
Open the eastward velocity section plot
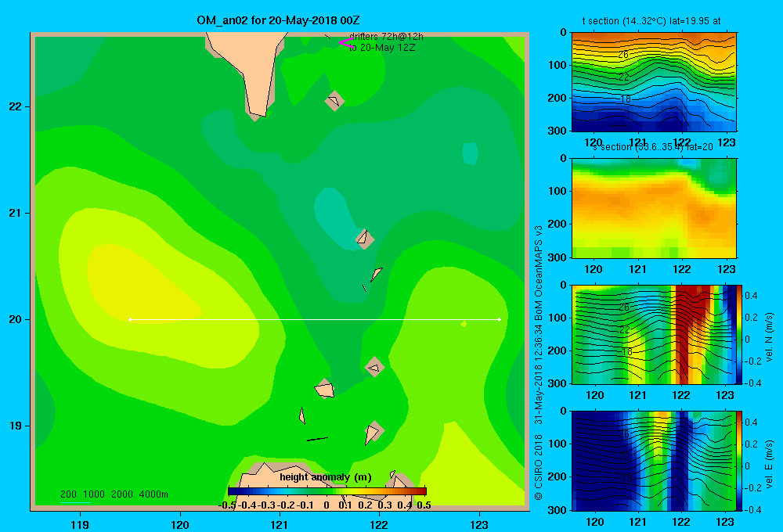coord(654,461)
